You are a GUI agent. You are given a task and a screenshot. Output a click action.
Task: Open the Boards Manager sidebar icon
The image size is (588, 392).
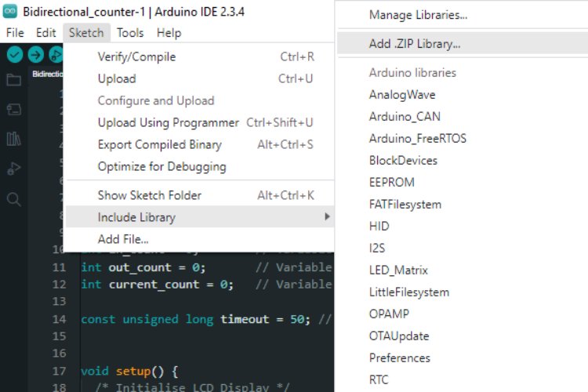14,109
